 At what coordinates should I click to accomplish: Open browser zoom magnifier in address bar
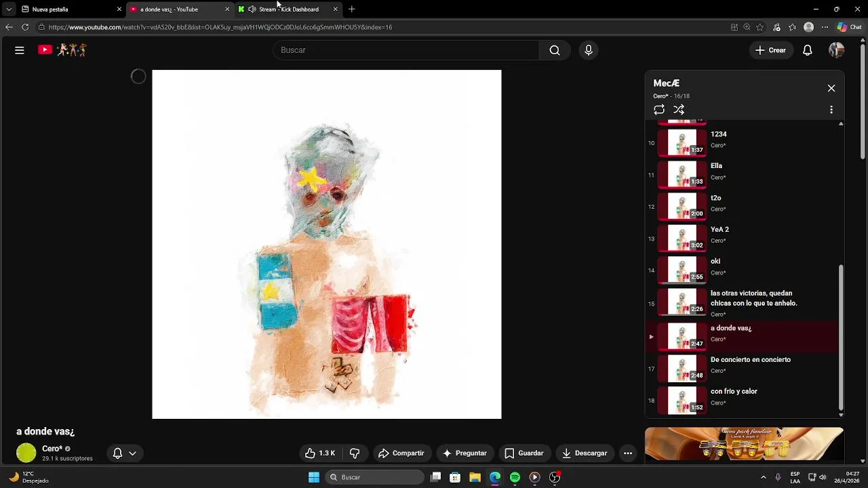747,27
